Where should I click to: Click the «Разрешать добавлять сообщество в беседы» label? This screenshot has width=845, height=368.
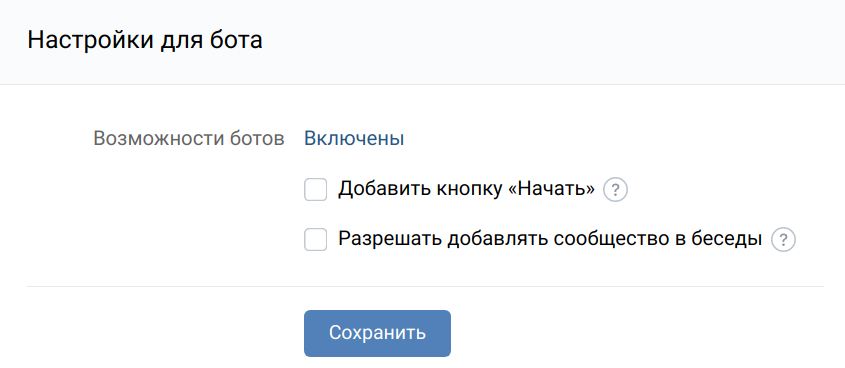550,239
